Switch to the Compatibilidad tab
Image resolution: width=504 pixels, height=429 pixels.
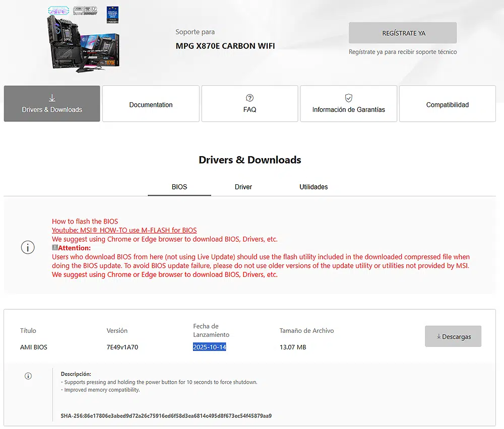(447, 104)
